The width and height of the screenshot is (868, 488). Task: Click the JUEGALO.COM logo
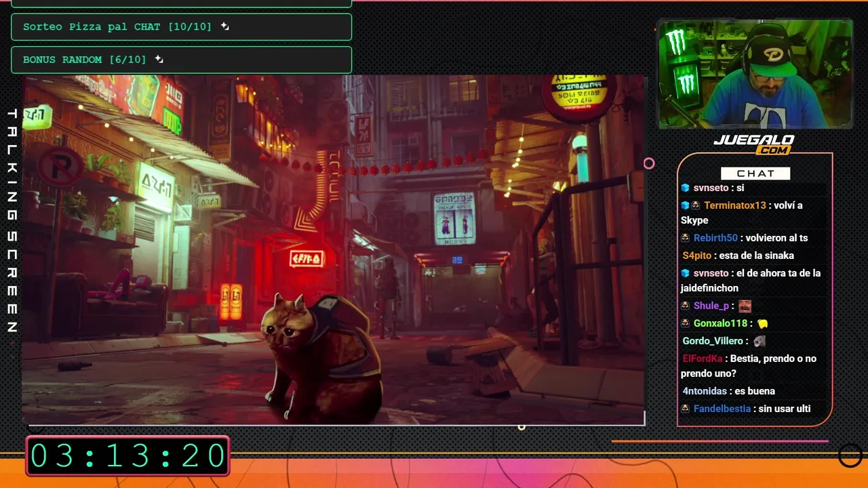pyautogui.click(x=754, y=144)
